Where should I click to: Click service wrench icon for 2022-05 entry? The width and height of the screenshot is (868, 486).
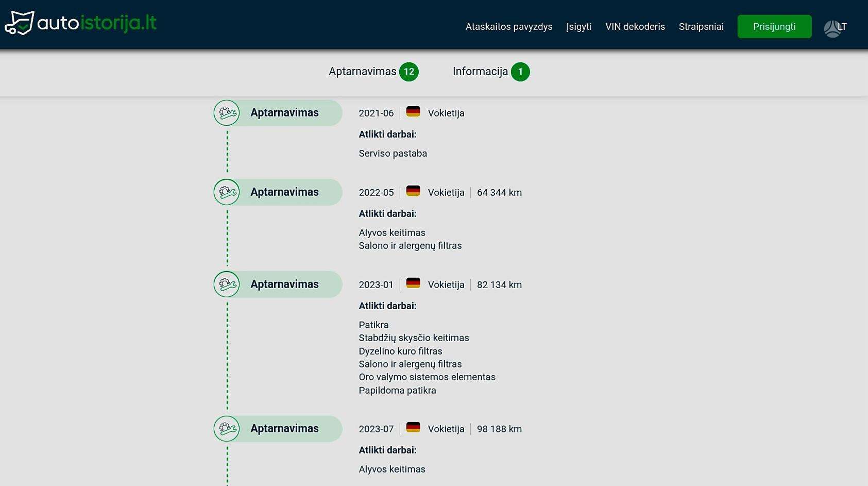227,192
